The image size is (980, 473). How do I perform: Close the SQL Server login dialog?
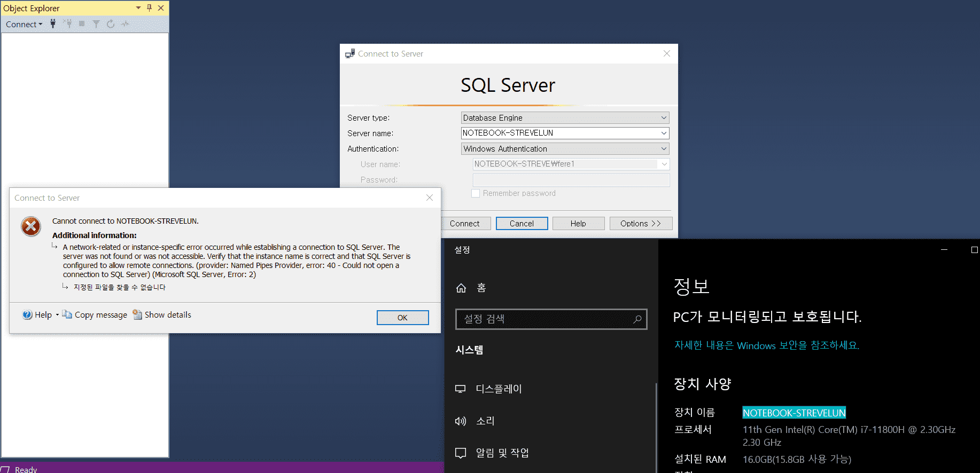[667, 53]
